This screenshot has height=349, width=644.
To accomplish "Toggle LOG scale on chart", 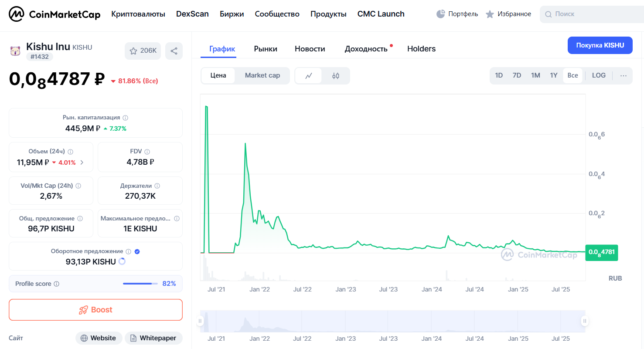I will pos(599,75).
